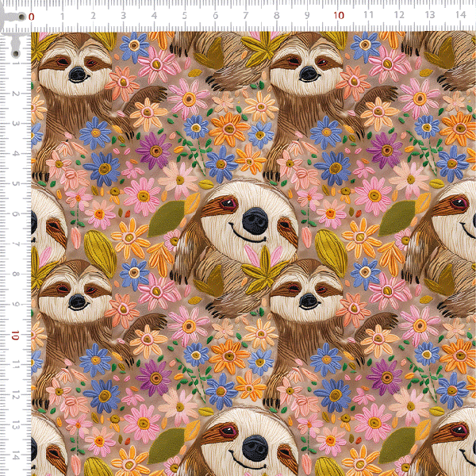The image size is (476, 476).
Task: Click the red 10 on the vertical ruler
Action: coord(15,335)
